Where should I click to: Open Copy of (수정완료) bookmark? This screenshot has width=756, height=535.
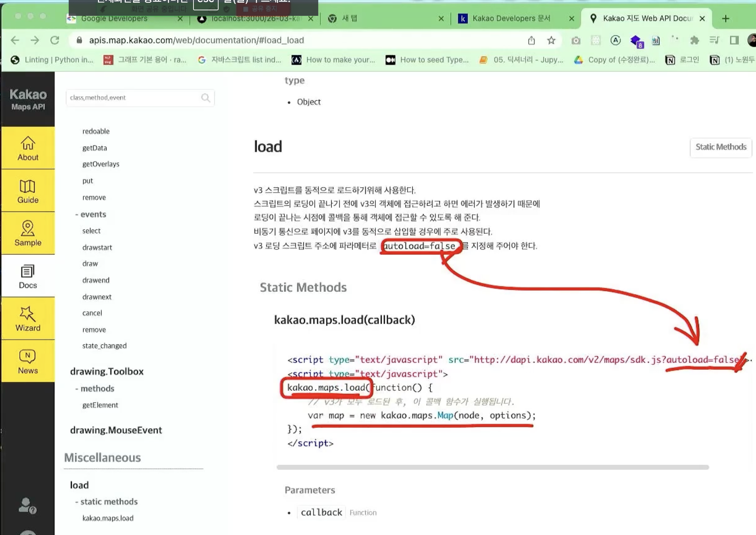pyautogui.click(x=615, y=60)
